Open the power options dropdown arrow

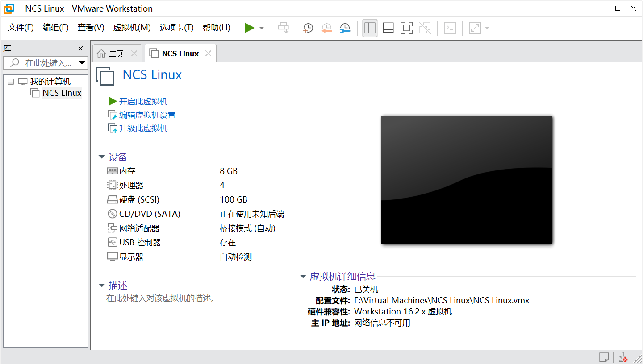pos(262,28)
